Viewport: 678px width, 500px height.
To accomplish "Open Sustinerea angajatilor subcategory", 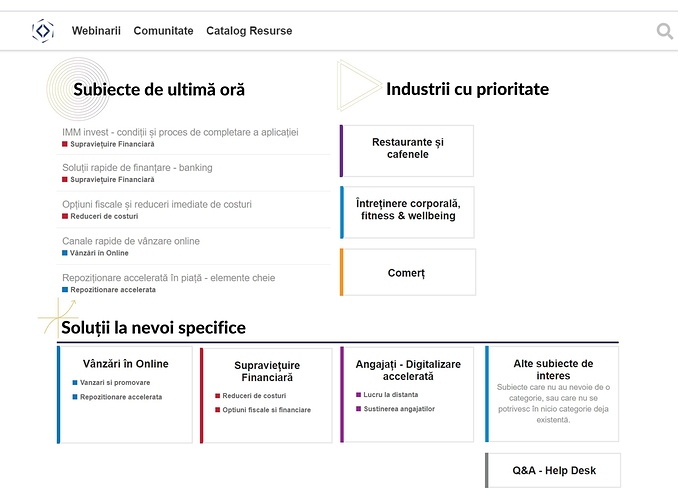I will [x=399, y=409].
